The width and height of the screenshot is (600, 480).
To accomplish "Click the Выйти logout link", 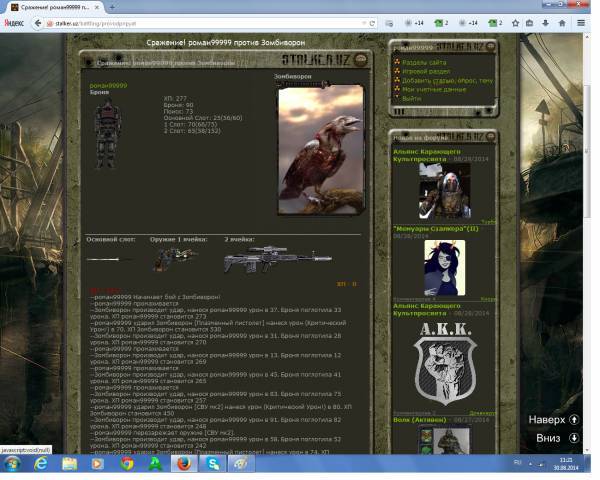I will tap(412, 99).
